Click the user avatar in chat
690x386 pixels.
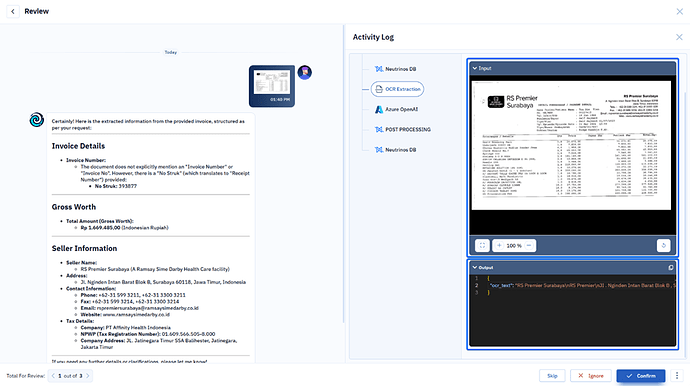[305, 72]
